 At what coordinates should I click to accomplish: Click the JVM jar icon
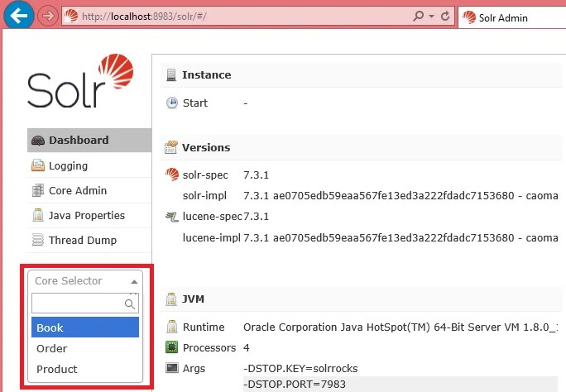click(x=171, y=299)
